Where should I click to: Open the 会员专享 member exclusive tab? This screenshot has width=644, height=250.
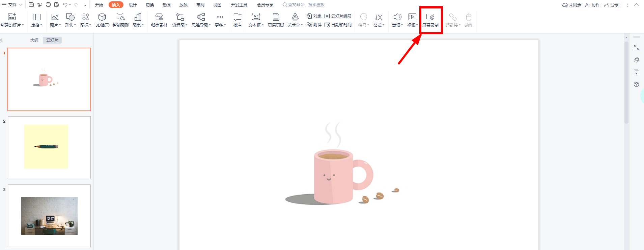(x=265, y=5)
